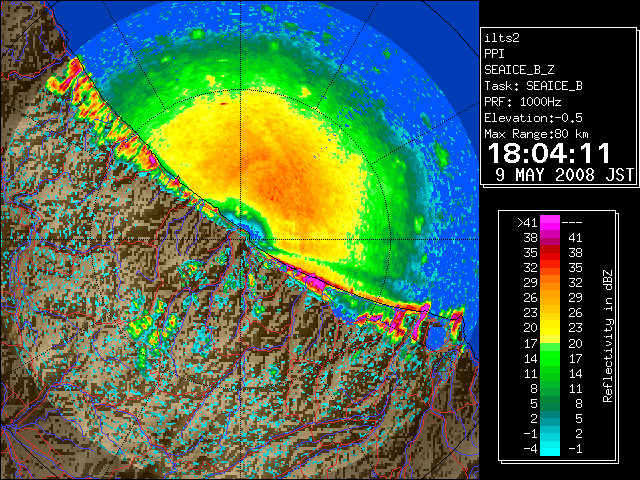
Task: Select the "Elevation:-0.5" value
Action: (533, 118)
